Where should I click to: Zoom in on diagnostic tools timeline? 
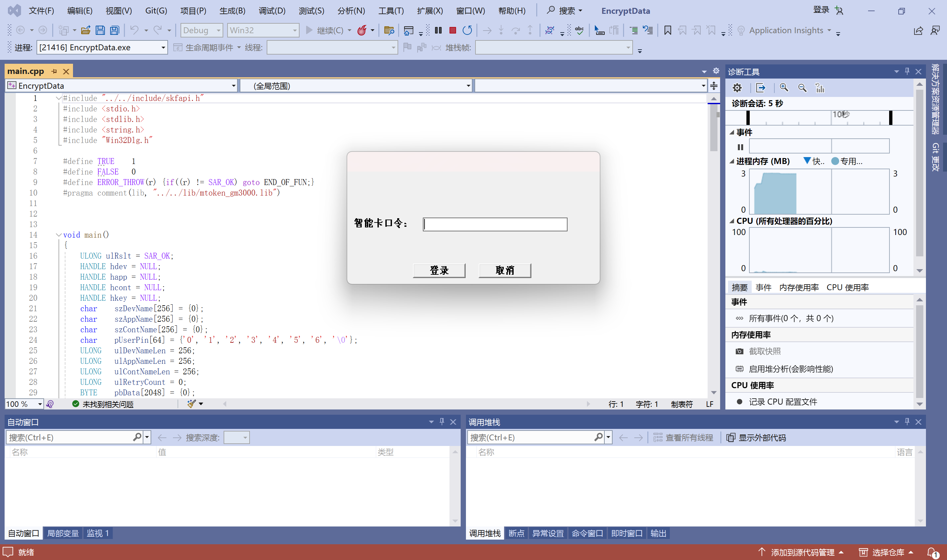784,88
